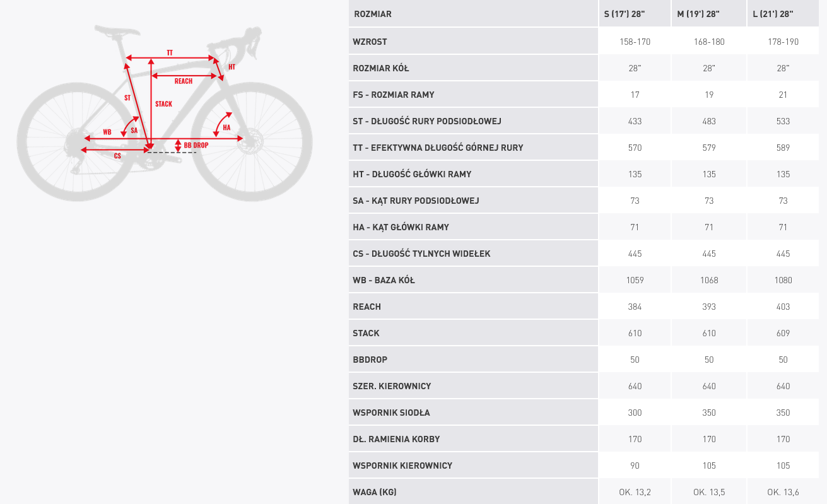Click the TT top tube label

coord(170,52)
